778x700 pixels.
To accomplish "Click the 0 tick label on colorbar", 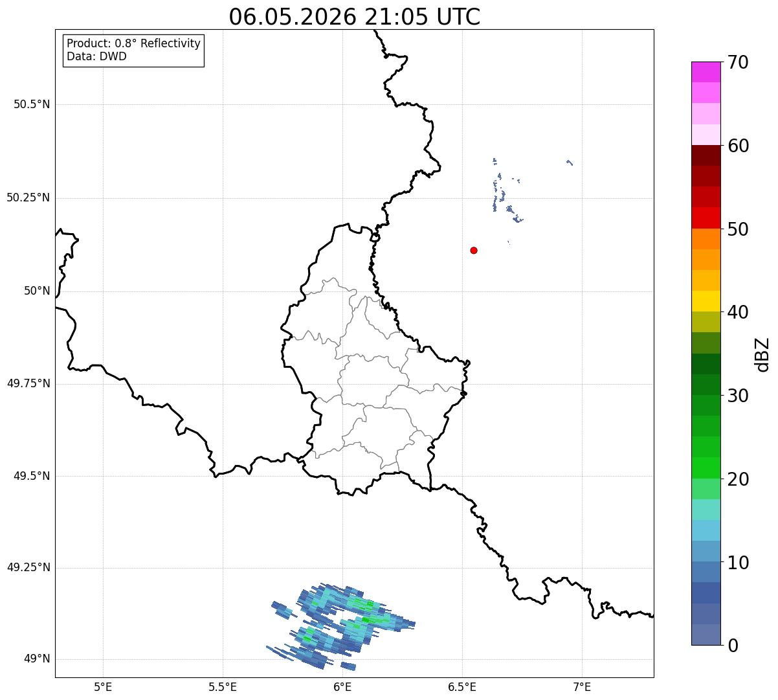I will (732, 646).
